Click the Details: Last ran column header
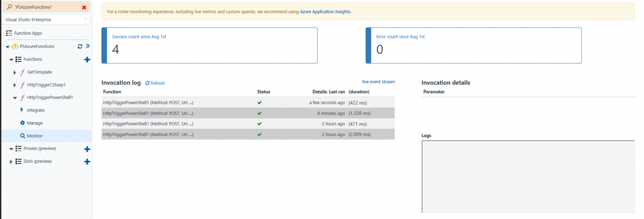This screenshot has width=644, height=219. 328,92
